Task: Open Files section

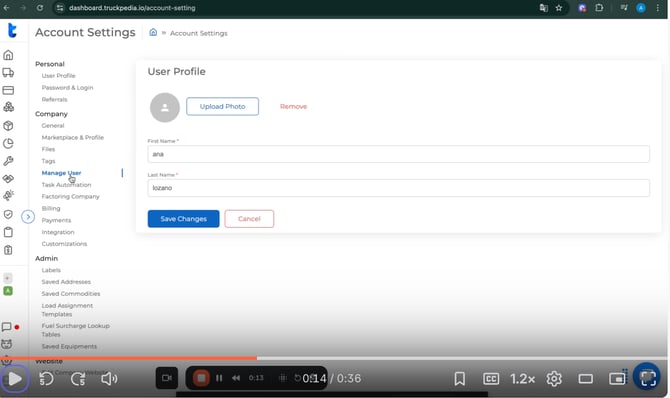Action: click(x=48, y=149)
